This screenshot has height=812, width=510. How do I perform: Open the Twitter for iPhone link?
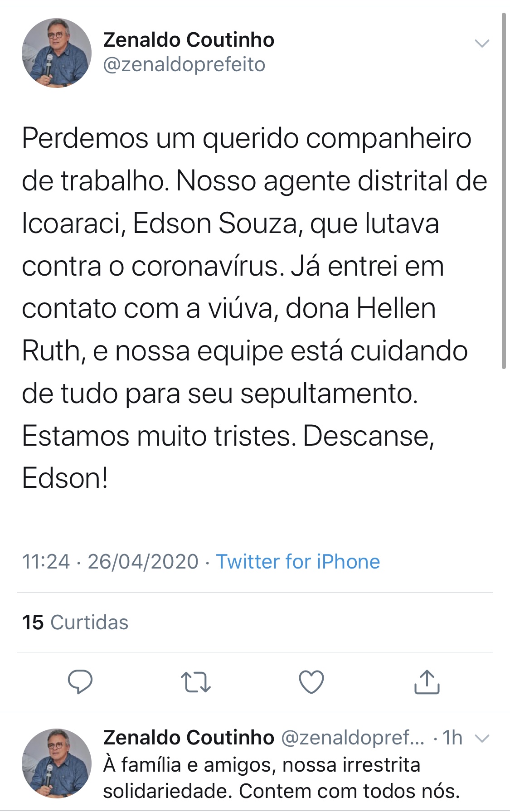(298, 562)
